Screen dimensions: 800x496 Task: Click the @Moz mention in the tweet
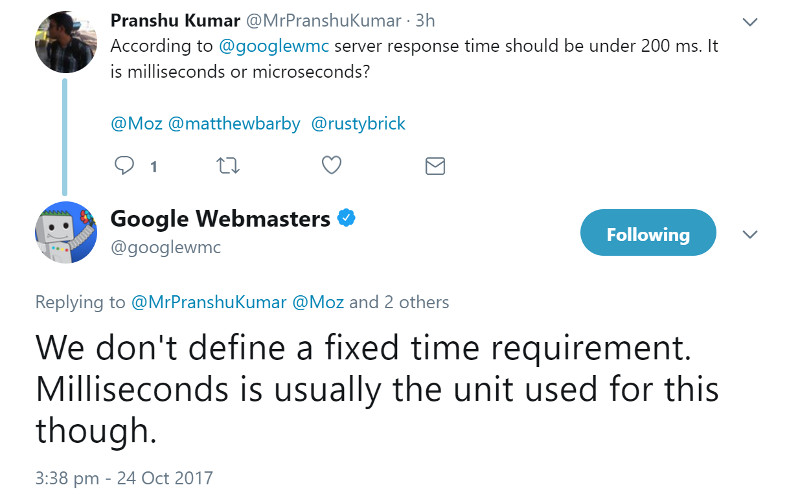(x=135, y=124)
